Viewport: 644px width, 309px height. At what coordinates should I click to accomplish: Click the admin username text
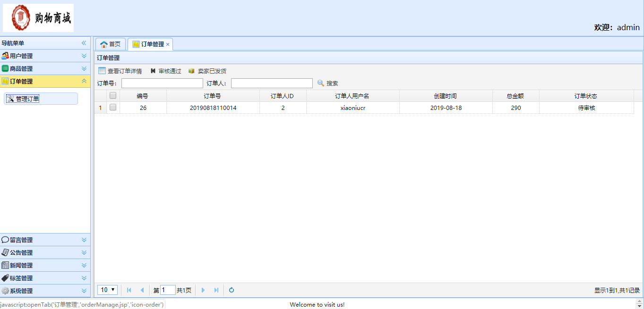pos(628,27)
